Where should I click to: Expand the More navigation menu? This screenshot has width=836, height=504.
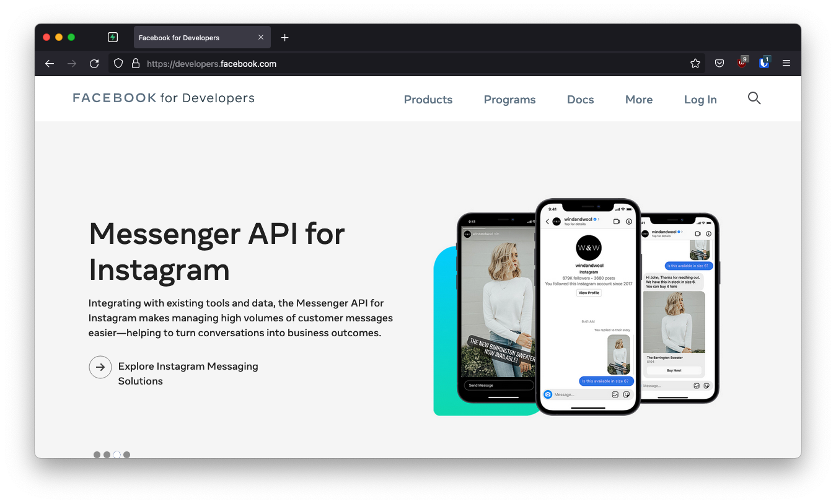coord(638,99)
